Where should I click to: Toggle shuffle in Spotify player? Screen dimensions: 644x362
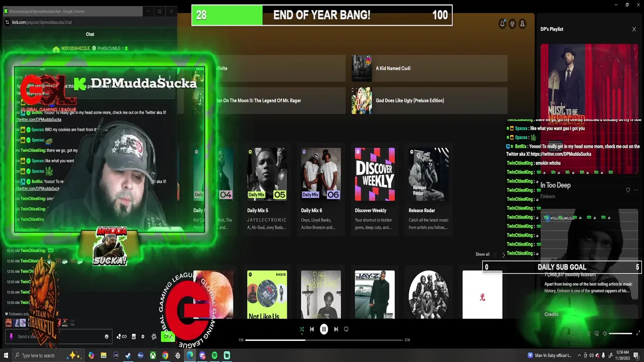pyautogui.click(x=301, y=329)
